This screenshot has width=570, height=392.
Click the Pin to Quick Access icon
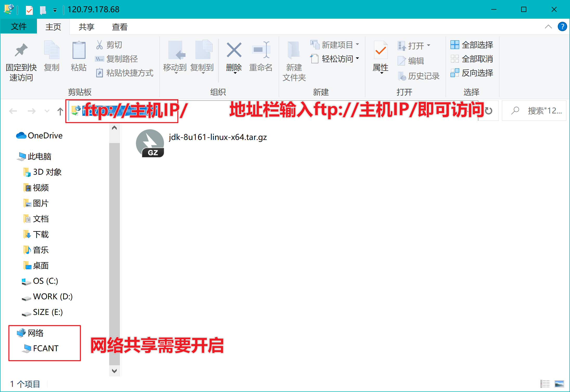[x=21, y=50]
